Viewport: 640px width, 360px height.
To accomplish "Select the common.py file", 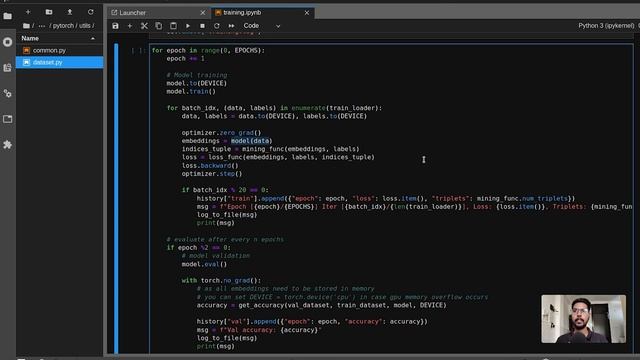I will pos(60,50).
